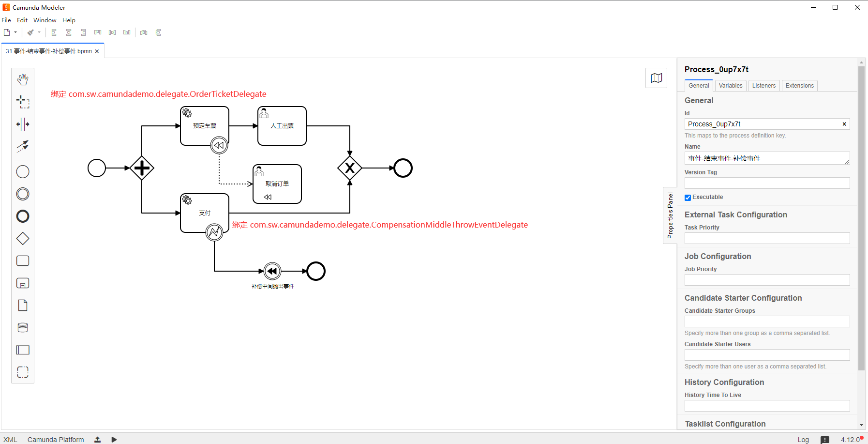Image resolution: width=868 pixels, height=444 pixels.
Task: Distribute elements horizontally toolbar icon
Action: (144, 32)
